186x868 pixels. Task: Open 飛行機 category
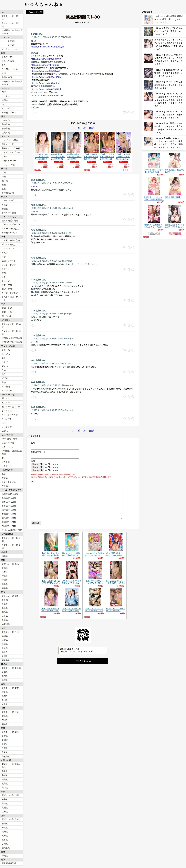(12, 181)
